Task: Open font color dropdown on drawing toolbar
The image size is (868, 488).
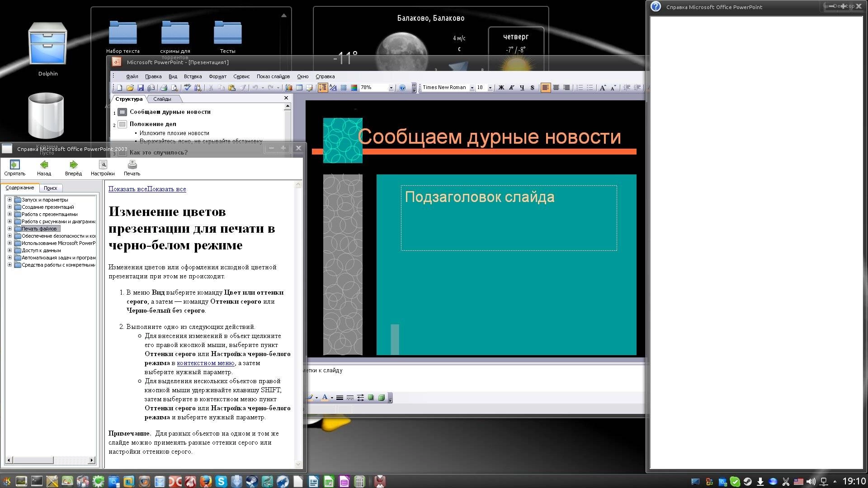Action: (332, 398)
